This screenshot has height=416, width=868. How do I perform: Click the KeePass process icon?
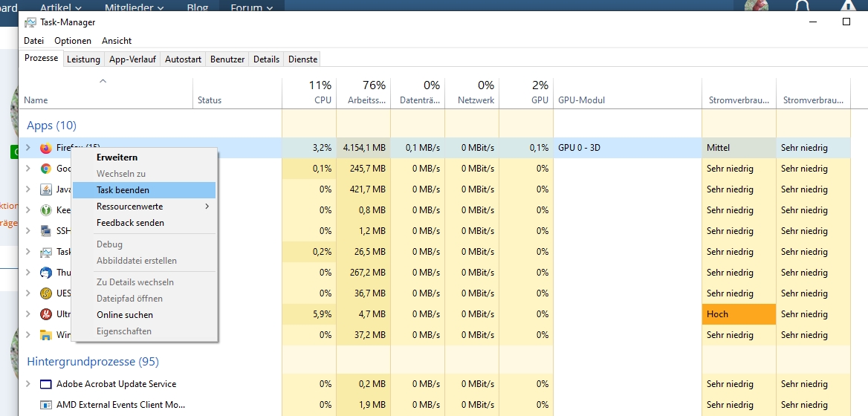(x=45, y=210)
